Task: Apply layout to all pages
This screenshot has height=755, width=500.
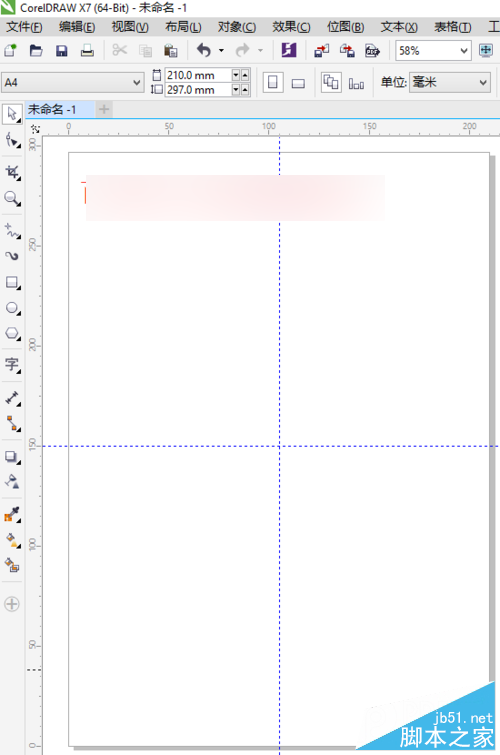Action: (x=331, y=83)
